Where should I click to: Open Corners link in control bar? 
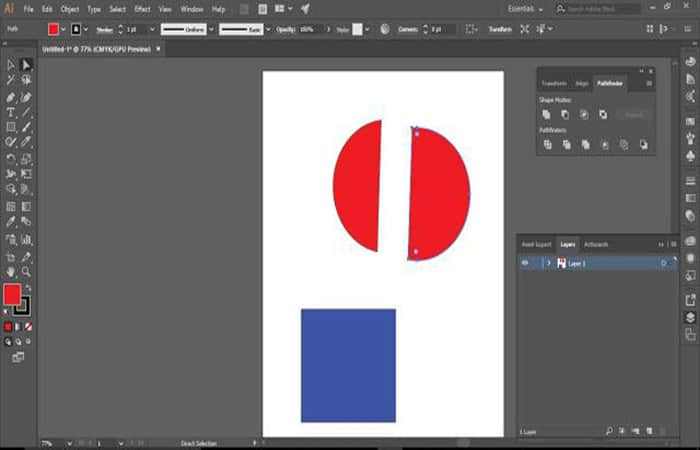click(x=408, y=29)
